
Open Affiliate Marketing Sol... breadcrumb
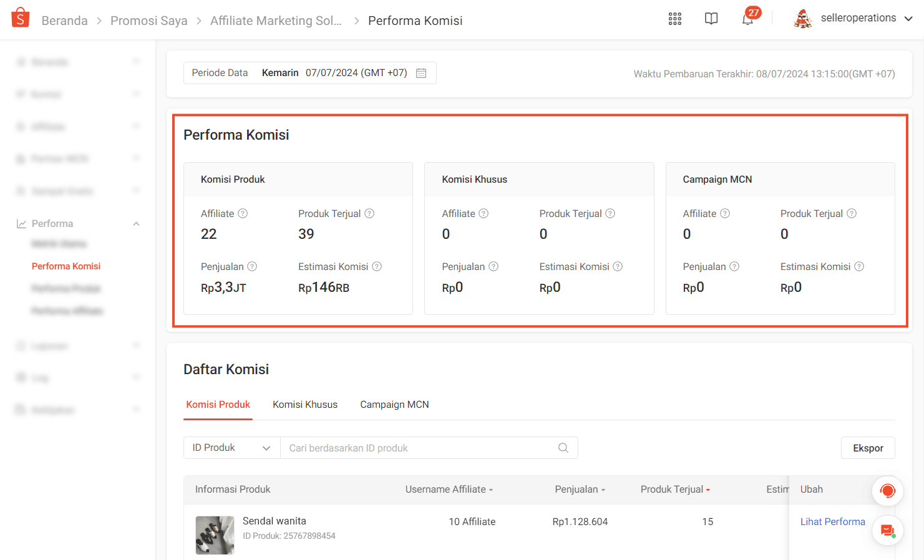pos(276,21)
